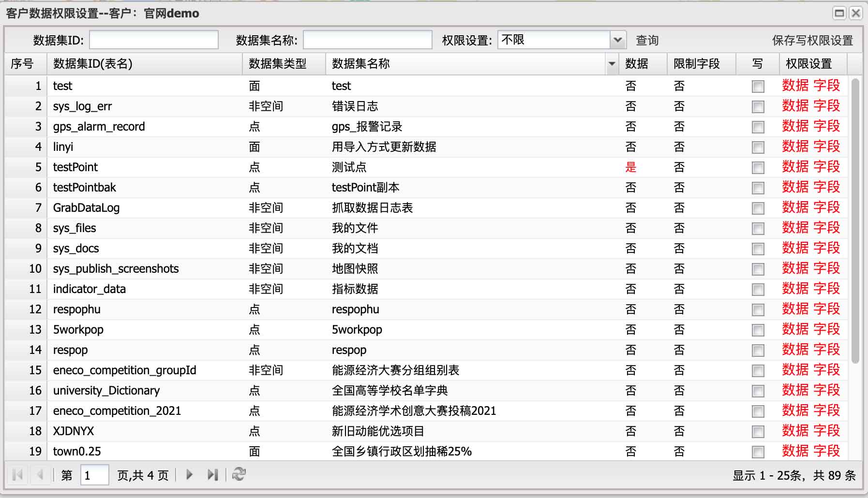
Task: Enable the 写 checkbox for test
Action: (x=757, y=86)
